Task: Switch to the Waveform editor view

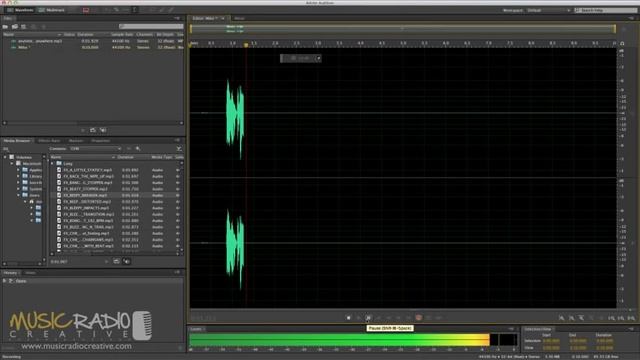Action: 20,10
